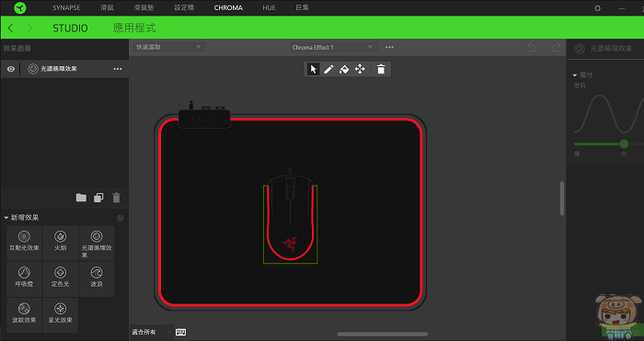The height and width of the screenshot is (341, 644).
Task: Collapse the 新增效果 section
Action: tap(6, 218)
